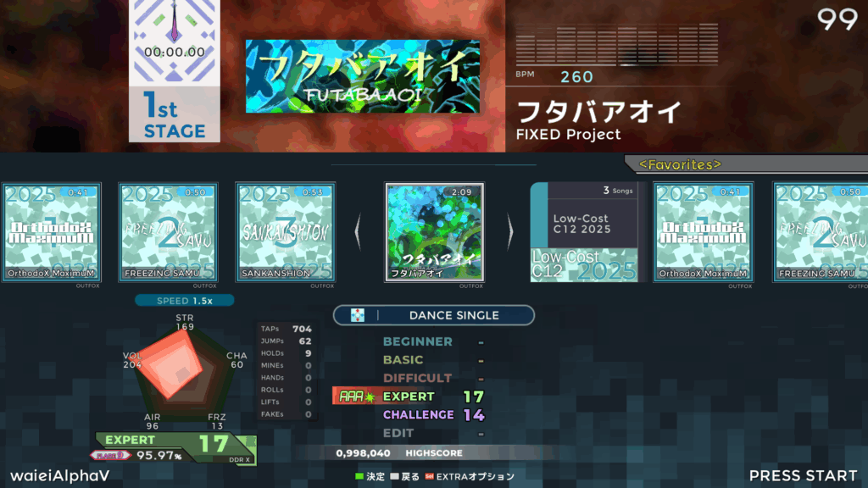868x488 pixels.
Task: Click the SPEED 1.5x indicator
Action: click(x=184, y=301)
